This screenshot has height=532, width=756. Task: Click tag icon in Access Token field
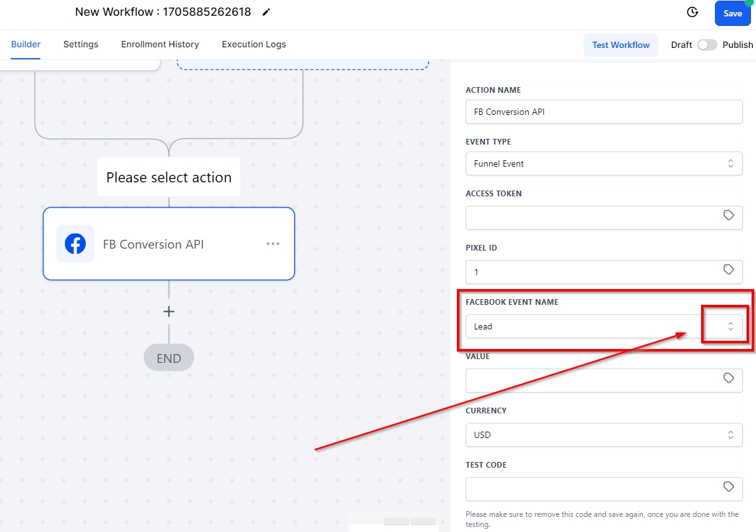coord(728,216)
